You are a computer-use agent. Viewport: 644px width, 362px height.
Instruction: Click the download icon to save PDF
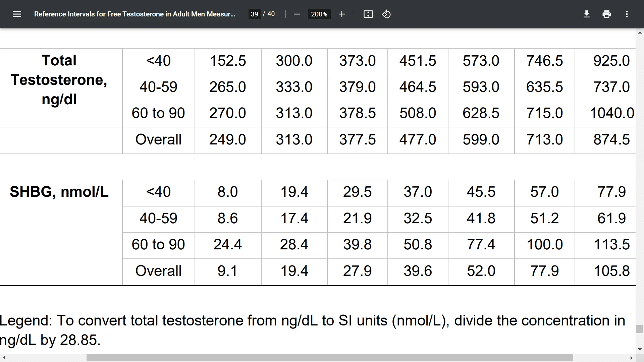(586, 14)
